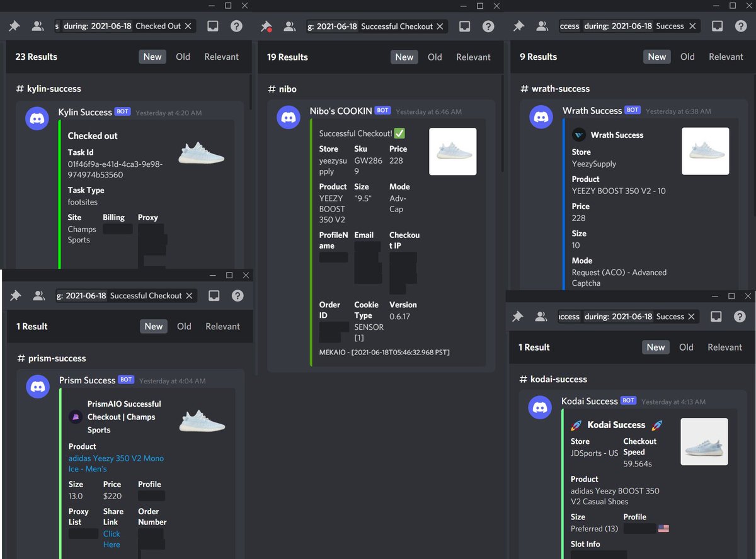
Task: Show member list in kodai-success window
Action: (541, 317)
